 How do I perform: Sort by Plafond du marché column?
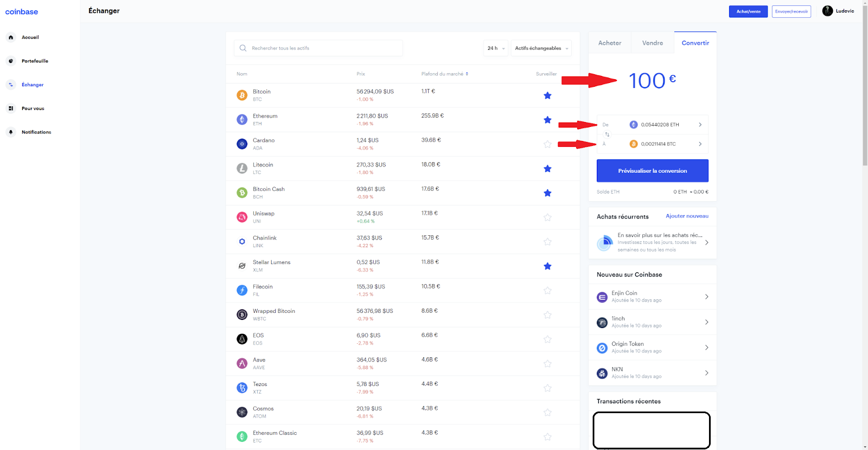click(444, 74)
